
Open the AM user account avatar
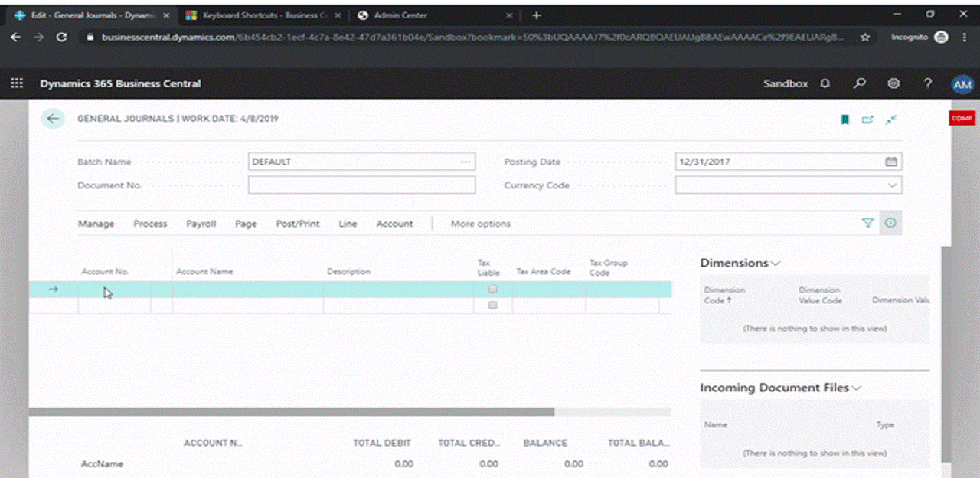tap(962, 84)
